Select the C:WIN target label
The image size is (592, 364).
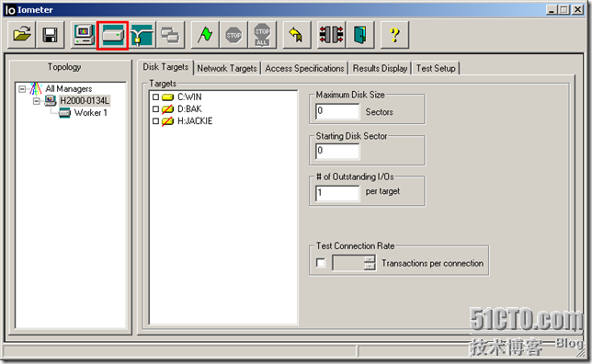click(189, 97)
